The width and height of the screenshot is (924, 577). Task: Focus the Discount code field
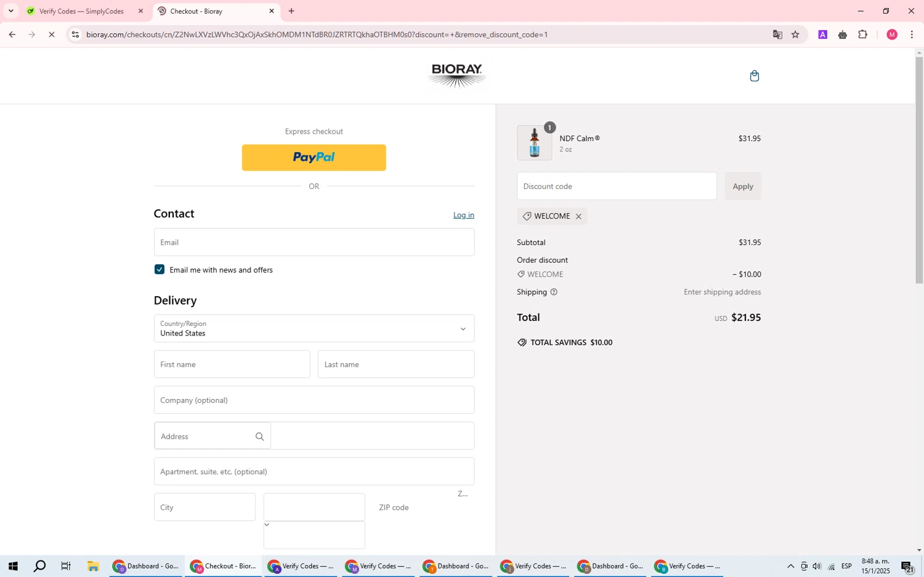(x=617, y=186)
